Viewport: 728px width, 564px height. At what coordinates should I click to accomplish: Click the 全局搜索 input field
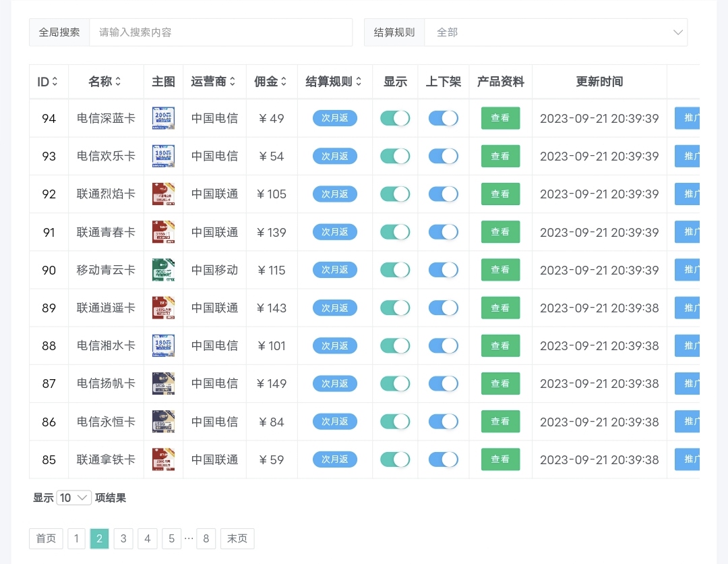(x=220, y=32)
